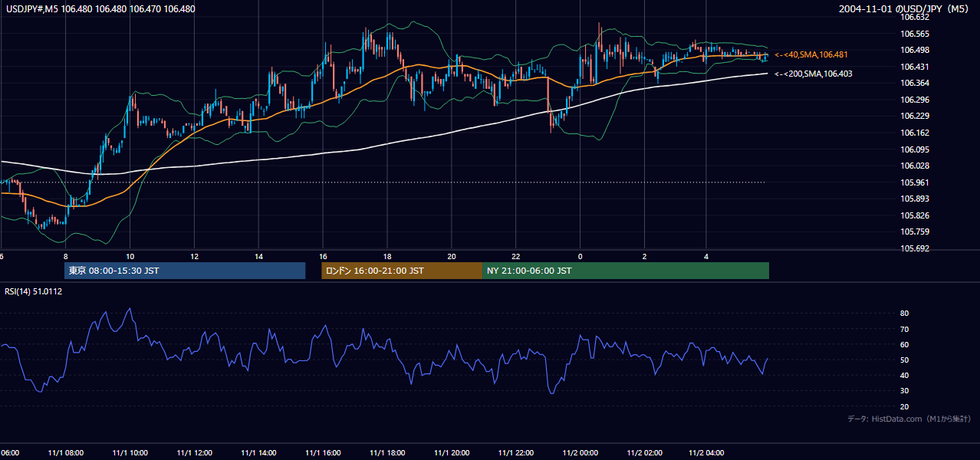Screen dimensions: 980x460
Task: Click price axis label 106.431
Action: (914, 67)
